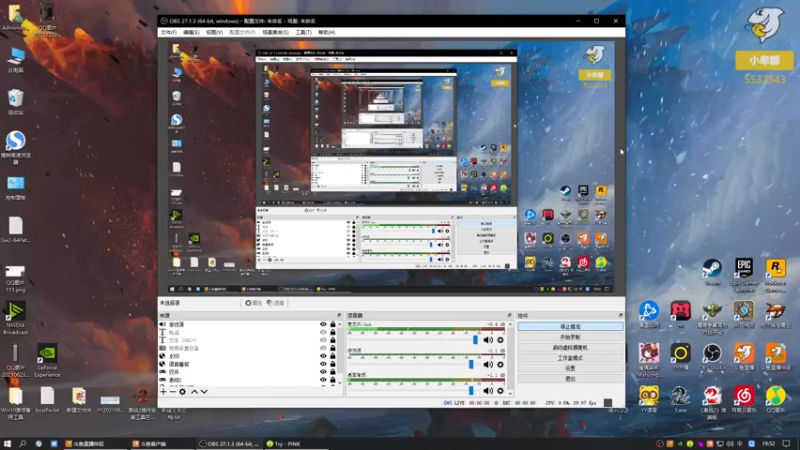Mute the middle mixer channel speaker icon

[488, 365]
